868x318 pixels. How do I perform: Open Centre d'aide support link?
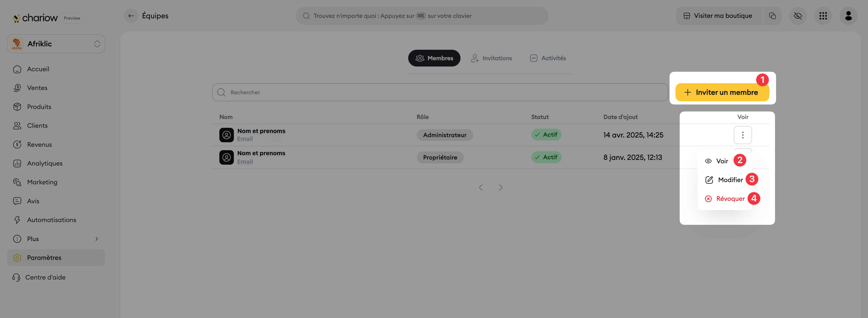[x=45, y=277]
